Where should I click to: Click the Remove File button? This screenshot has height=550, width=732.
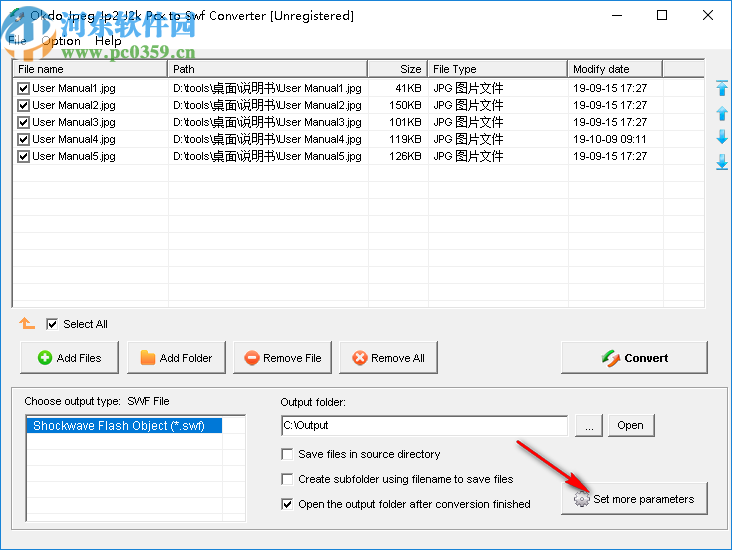(282, 358)
